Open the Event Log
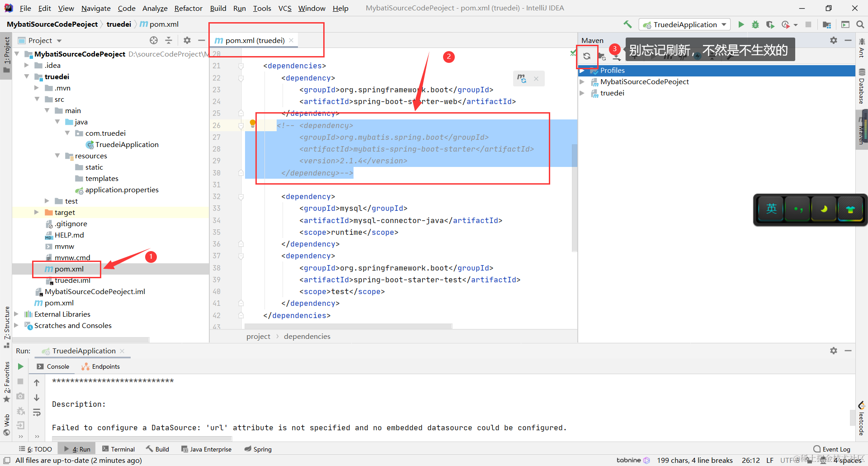The width and height of the screenshot is (868, 466). (832, 449)
